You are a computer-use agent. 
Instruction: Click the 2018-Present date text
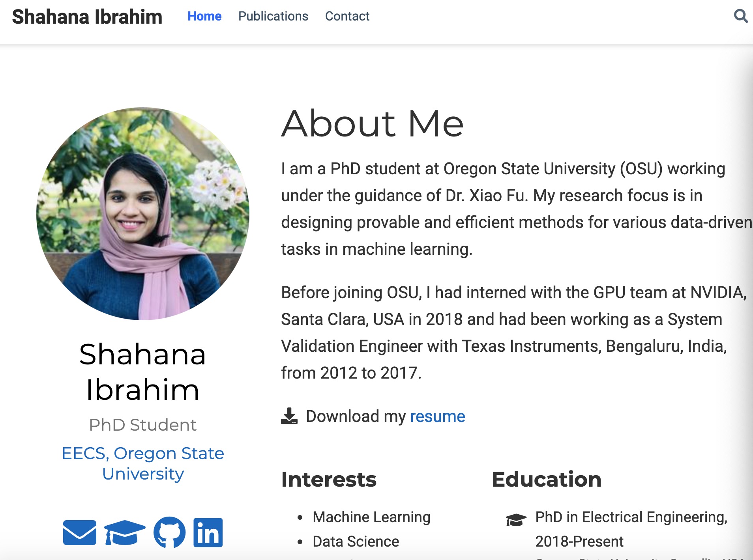click(x=579, y=541)
